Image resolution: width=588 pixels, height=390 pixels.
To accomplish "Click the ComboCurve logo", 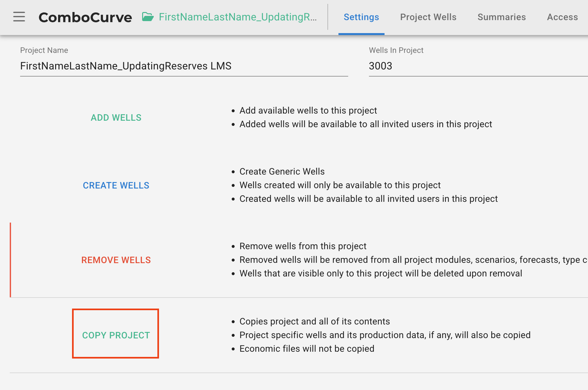I will point(85,17).
